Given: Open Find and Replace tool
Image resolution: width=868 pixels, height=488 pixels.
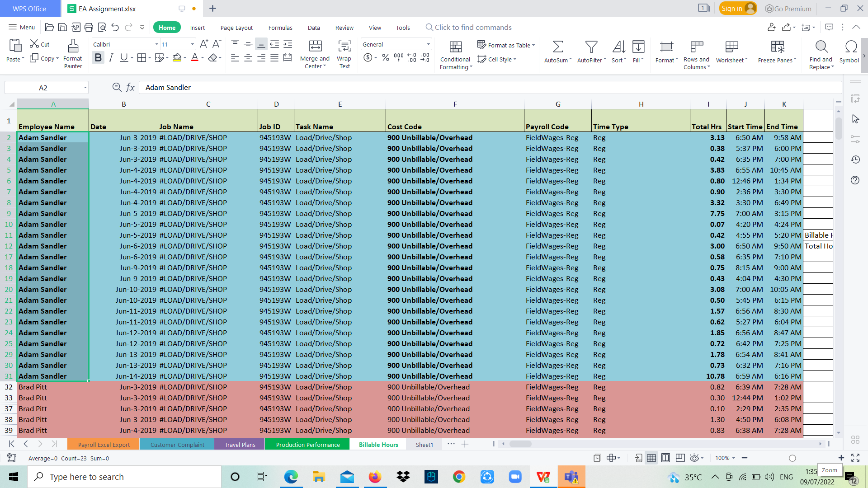Looking at the screenshot, I should coord(821,47).
